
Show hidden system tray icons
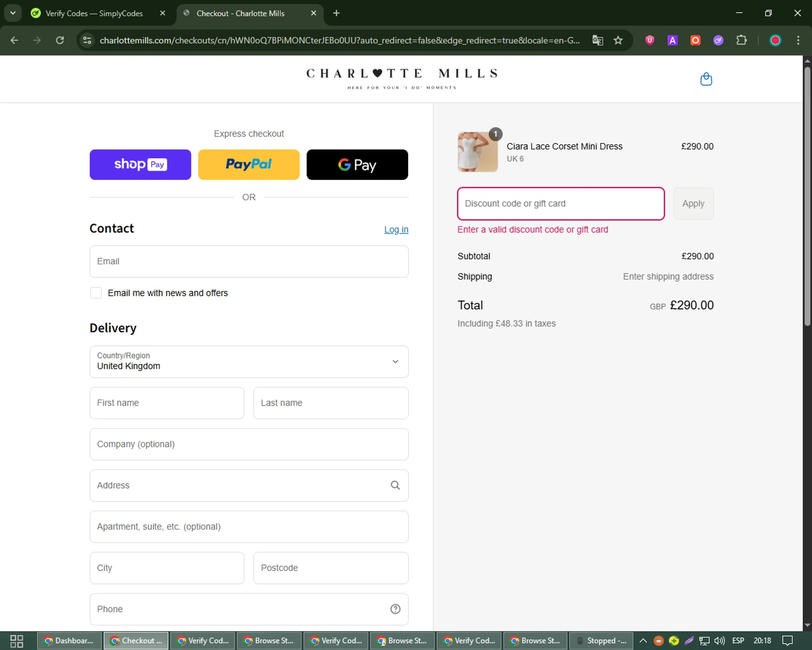[x=643, y=641]
